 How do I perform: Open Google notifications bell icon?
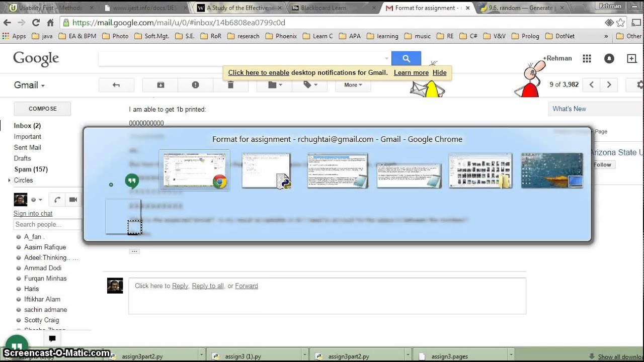609,58
